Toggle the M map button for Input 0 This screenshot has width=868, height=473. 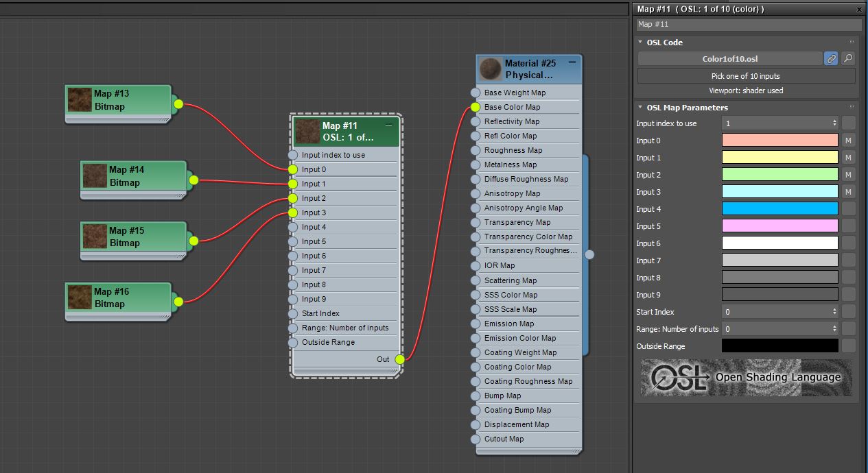pos(849,141)
